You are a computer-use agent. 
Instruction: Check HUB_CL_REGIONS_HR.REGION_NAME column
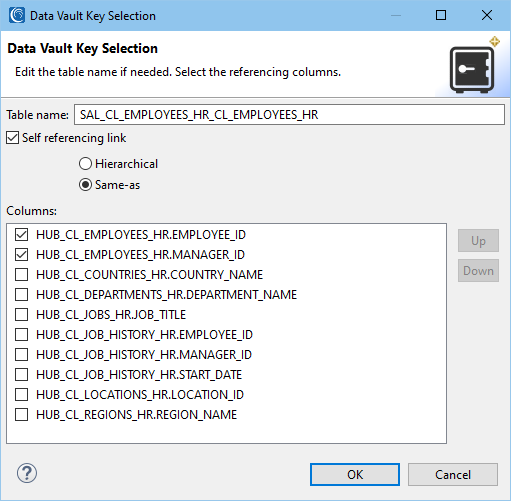click(x=21, y=415)
